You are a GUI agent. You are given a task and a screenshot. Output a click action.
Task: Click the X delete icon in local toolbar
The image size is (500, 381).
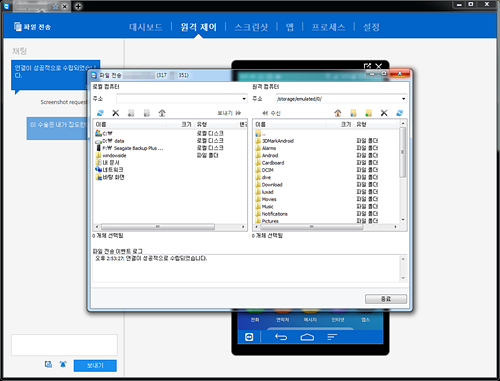click(116, 113)
